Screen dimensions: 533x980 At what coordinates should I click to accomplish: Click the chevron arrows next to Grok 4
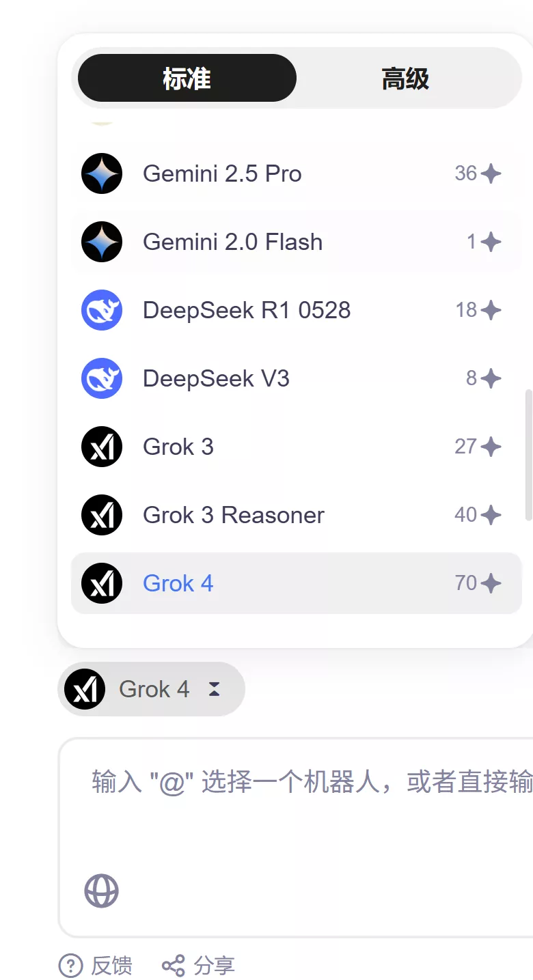pos(214,689)
